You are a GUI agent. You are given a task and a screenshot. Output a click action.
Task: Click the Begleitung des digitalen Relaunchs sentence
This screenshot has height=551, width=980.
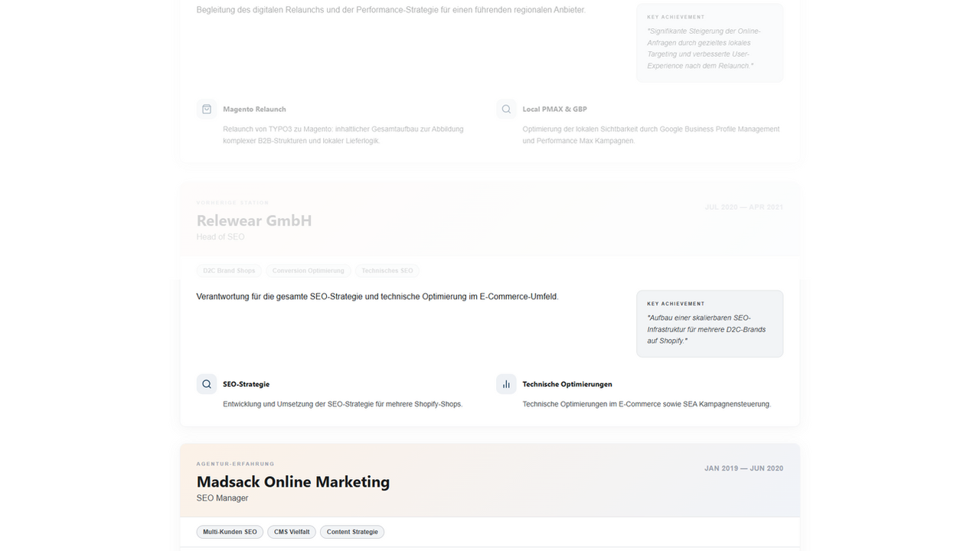pyautogui.click(x=391, y=10)
